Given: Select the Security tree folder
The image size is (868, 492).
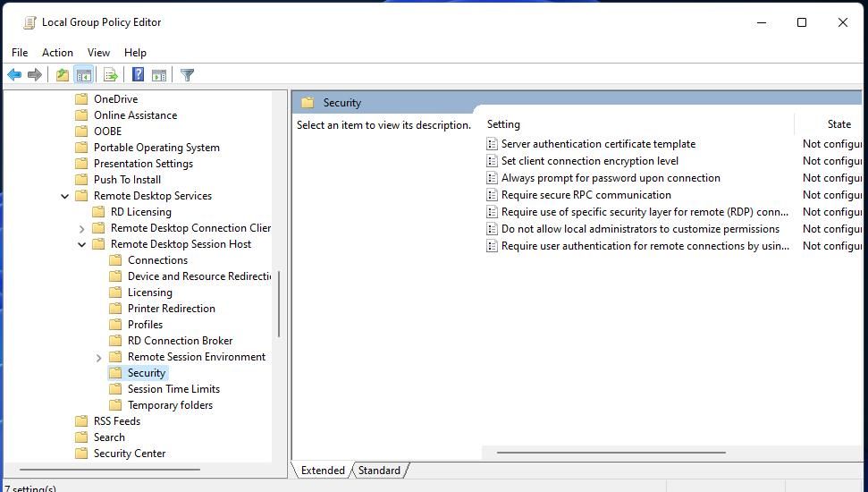Looking at the screenshot, I should (x=147, y=373).
